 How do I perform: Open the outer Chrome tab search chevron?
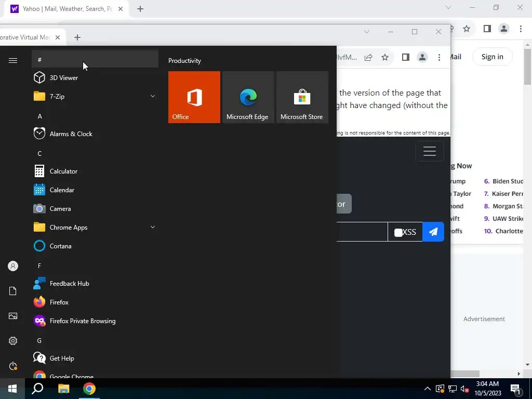[x=448, y=7]
